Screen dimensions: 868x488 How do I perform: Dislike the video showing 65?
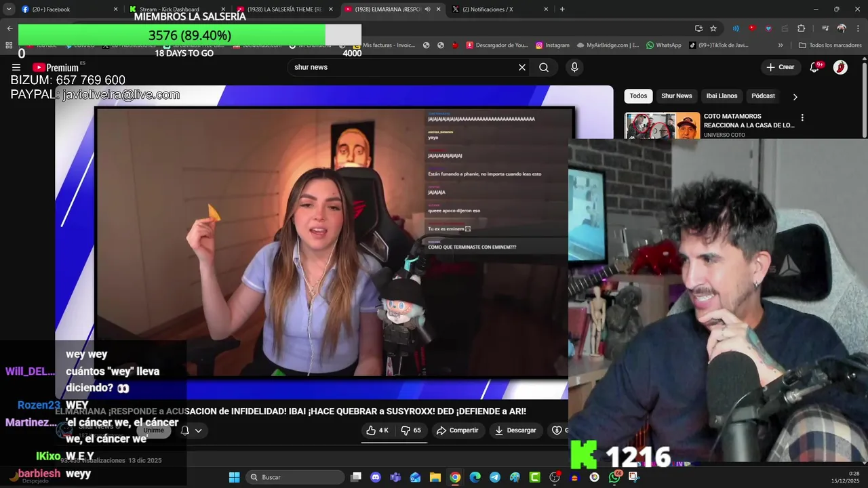pyautogui.click(x=412, y=430)
